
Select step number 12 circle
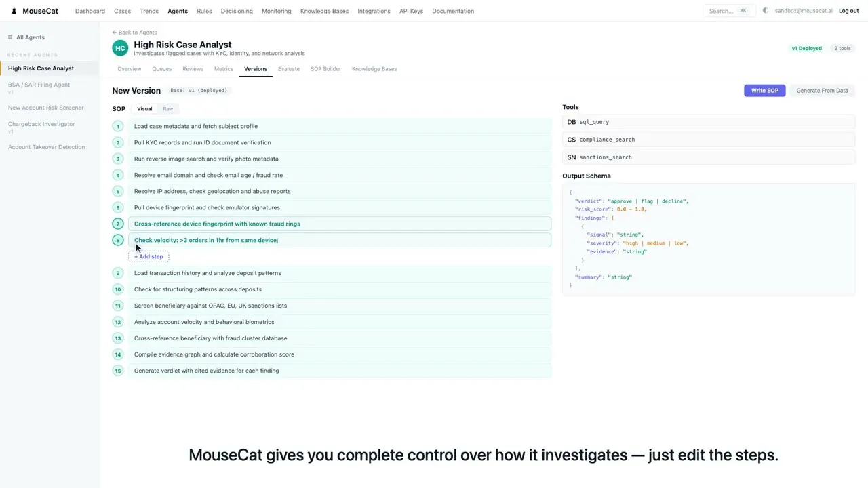click(118, 322)
